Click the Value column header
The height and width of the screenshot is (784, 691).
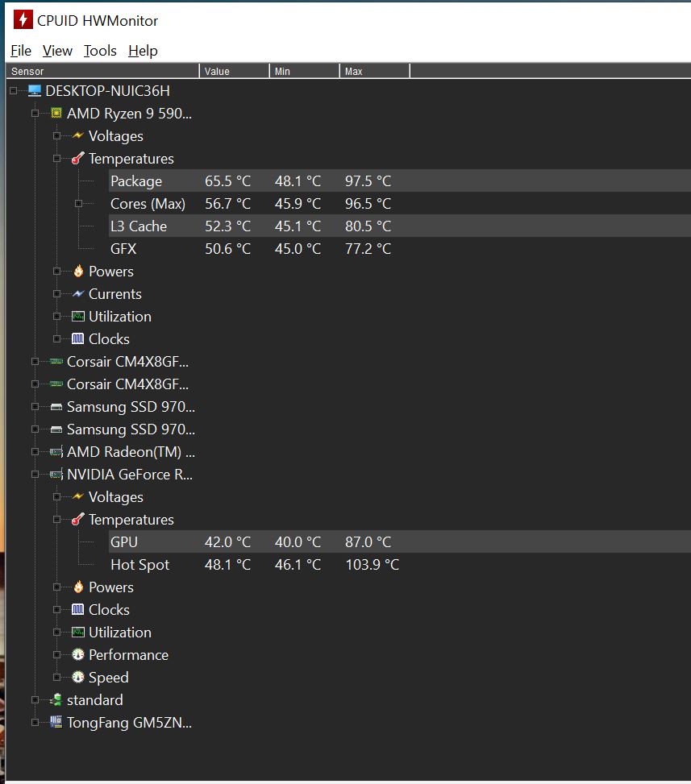(234, 71)
